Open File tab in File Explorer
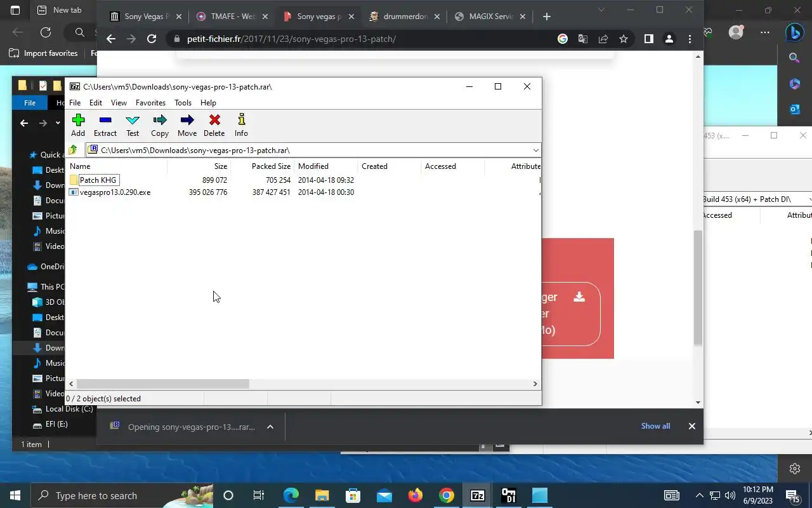The width and height of the screenshot is (812, 508). click(x=30, y=103)
